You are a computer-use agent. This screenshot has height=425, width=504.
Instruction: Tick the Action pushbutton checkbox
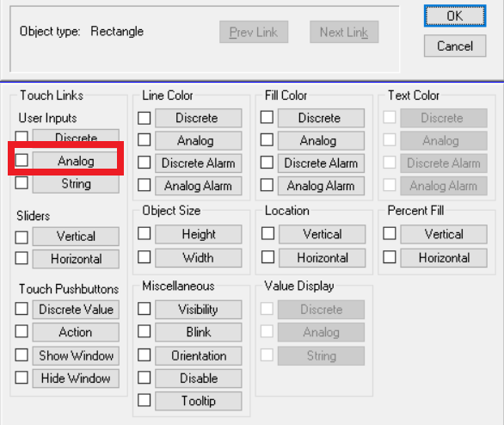click(x=22, y=331)
